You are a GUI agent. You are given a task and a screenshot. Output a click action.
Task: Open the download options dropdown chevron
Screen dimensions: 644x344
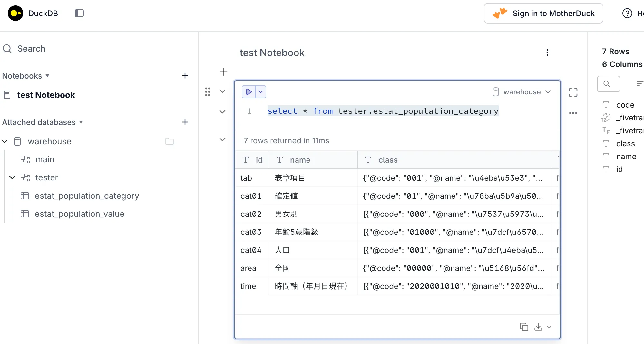pyautogui.click(x=550, y=327)
